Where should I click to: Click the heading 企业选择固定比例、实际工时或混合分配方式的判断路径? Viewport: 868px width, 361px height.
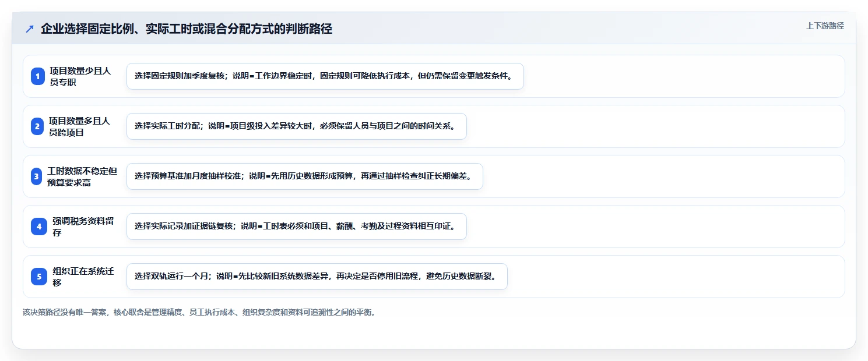[187, 29]
